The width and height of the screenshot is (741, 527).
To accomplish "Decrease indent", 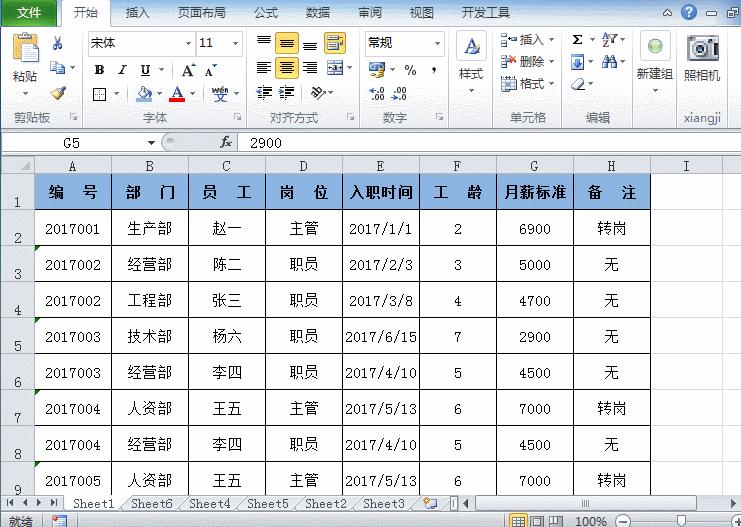I will pos(264,92).
